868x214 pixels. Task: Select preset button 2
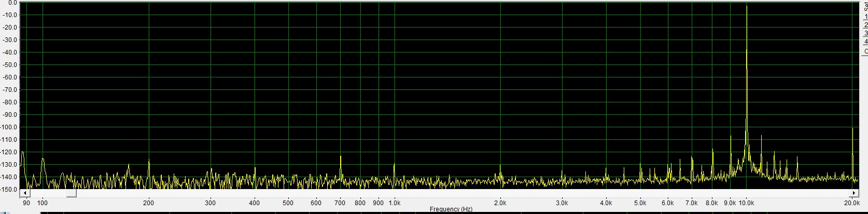[x=865, y=25]
